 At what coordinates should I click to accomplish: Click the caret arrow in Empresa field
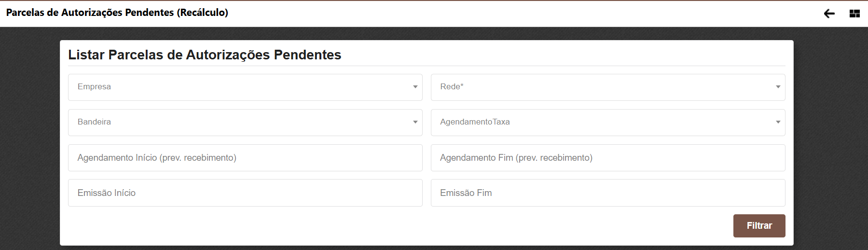click(x=415, y=87)
